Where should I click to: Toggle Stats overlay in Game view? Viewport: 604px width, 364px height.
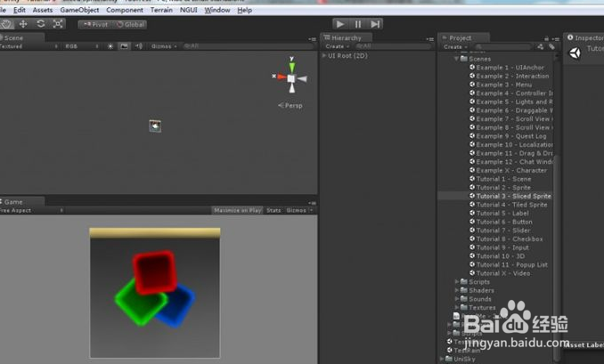point(273,210)
